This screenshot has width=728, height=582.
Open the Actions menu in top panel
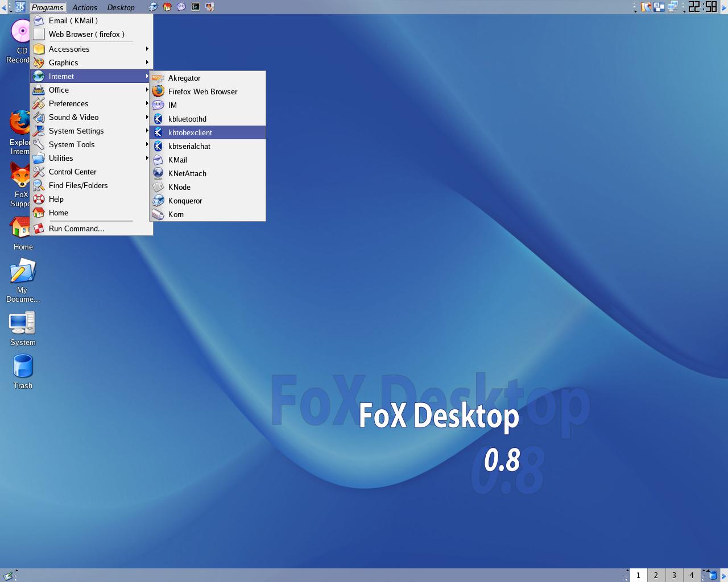click(x=85, y=7)
